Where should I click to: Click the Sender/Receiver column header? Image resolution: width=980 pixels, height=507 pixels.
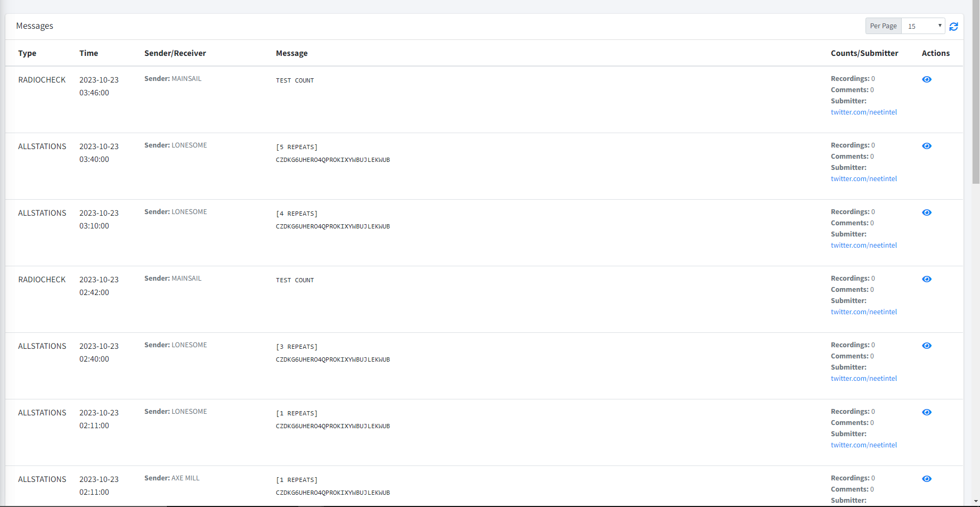click(175, 53)
